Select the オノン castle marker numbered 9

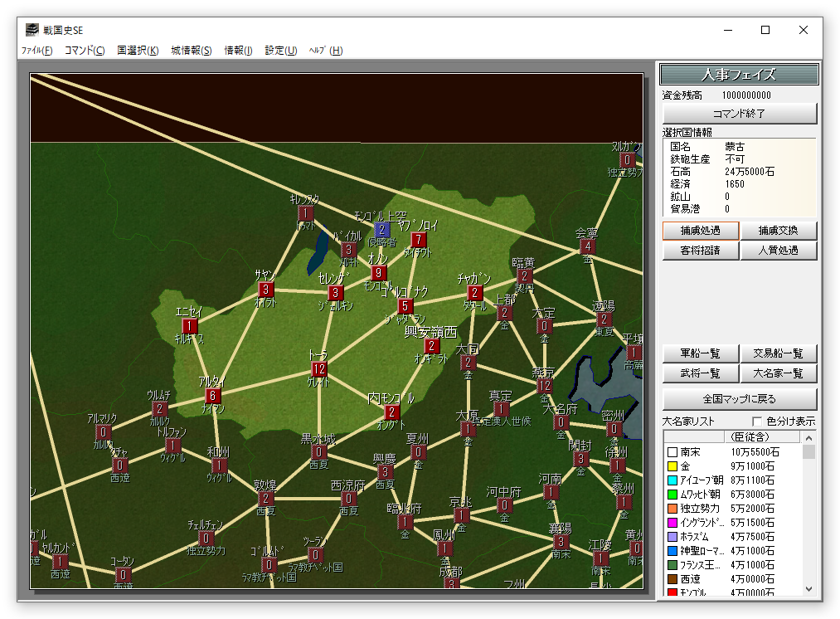379,273
